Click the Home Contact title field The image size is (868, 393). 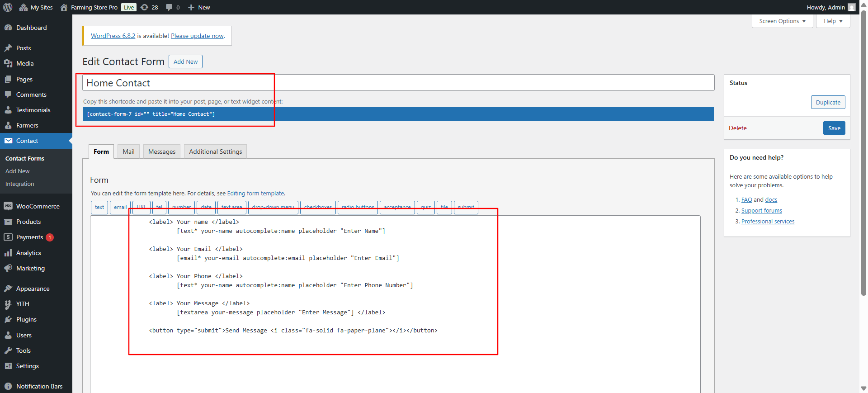point(398,83)
